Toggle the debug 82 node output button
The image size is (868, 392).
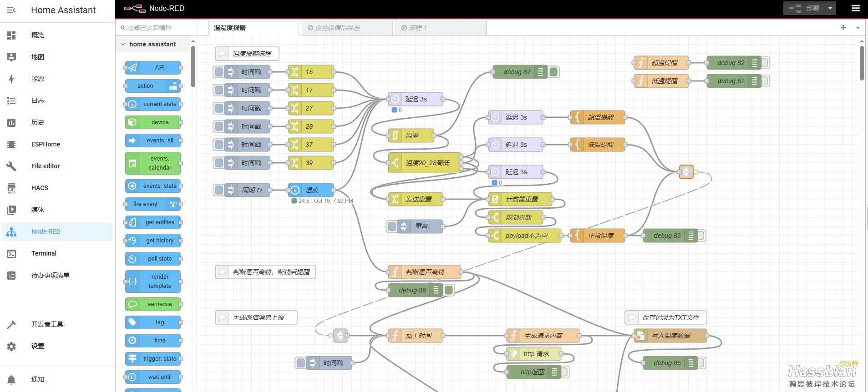[x=765, y=63]
